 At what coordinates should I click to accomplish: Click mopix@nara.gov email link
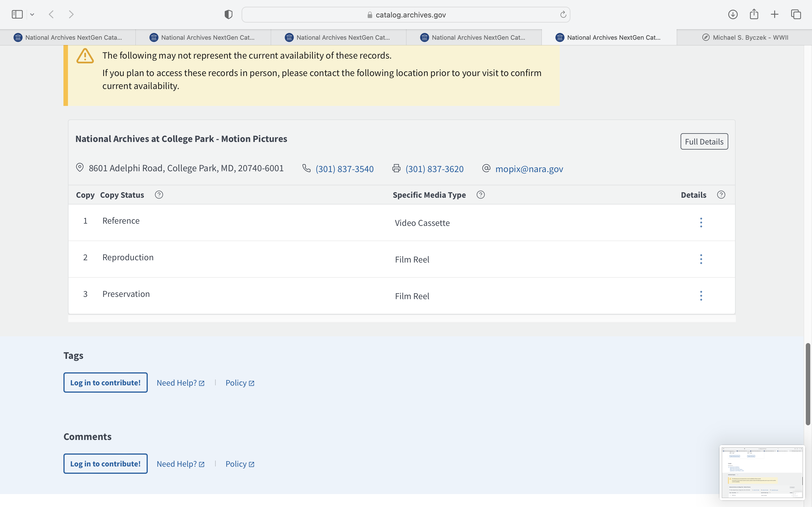[529, 169]
